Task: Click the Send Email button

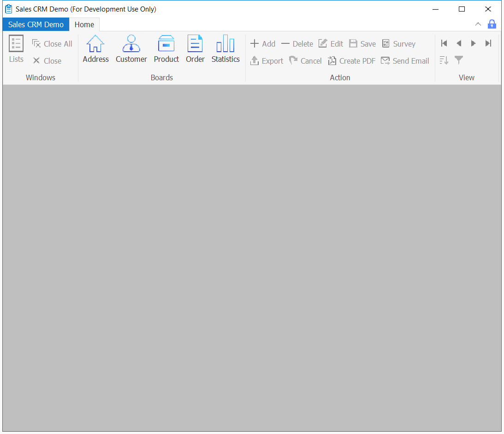Action: pos(405,61)
